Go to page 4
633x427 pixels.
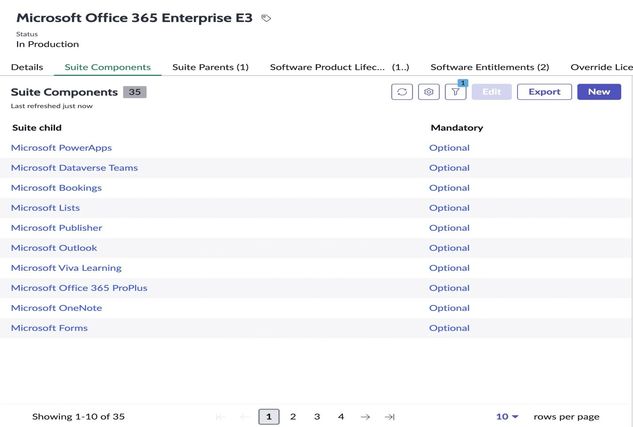(x=341, y=417)
